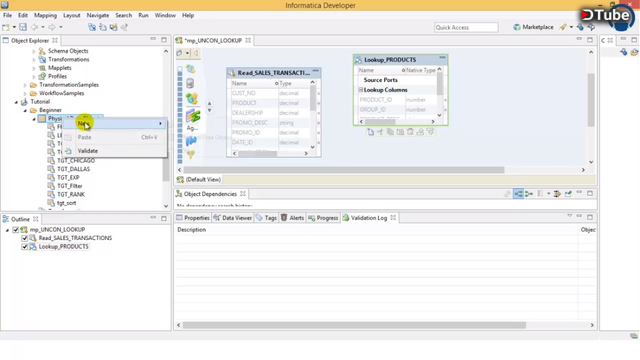Viewport: 640px width, 360px height.
Task: Click the TGT_CHICAGO object icon
Action: click(x=51, y=160)
